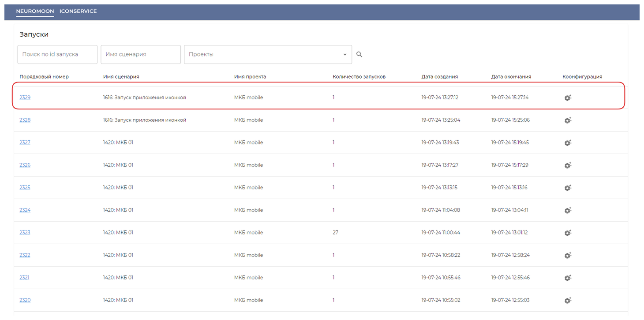Select scenario name in row 2328
The height and width of the screenshot is (320, 644).
tap(145, 120)
